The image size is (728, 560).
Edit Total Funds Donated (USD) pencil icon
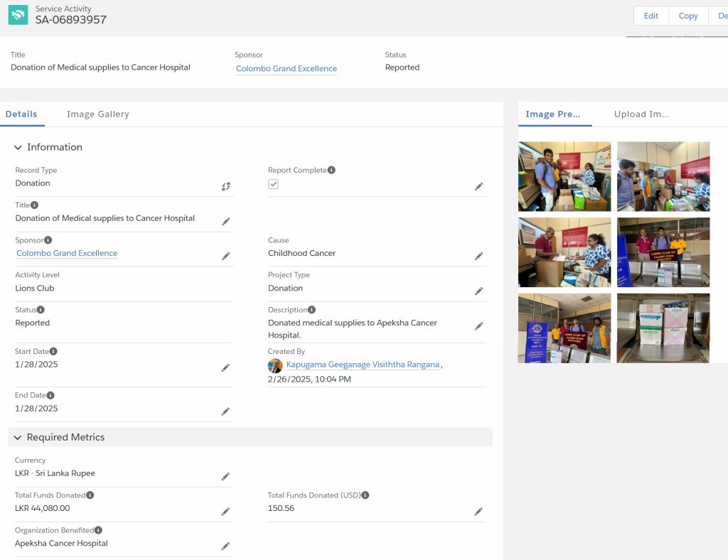tap(478, 512)
